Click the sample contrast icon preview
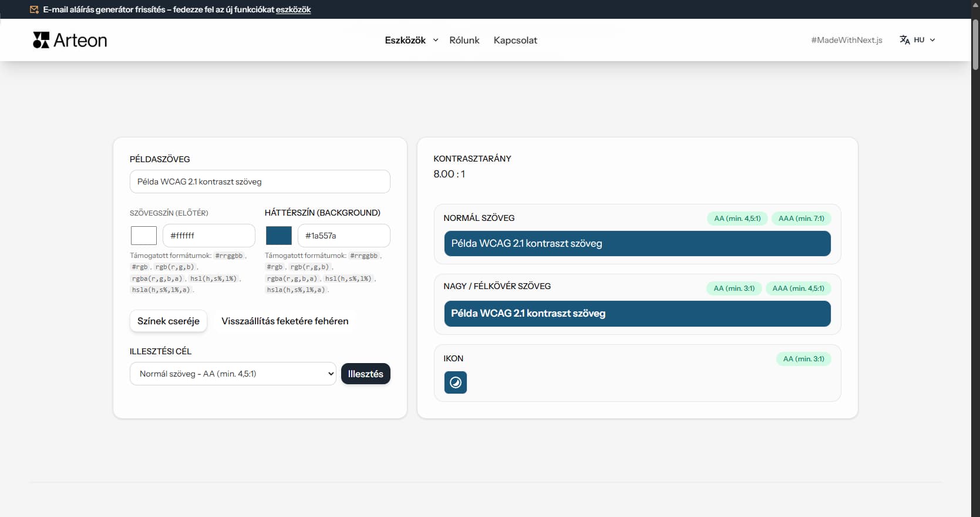Screen dimensions: 980x517 456,382
